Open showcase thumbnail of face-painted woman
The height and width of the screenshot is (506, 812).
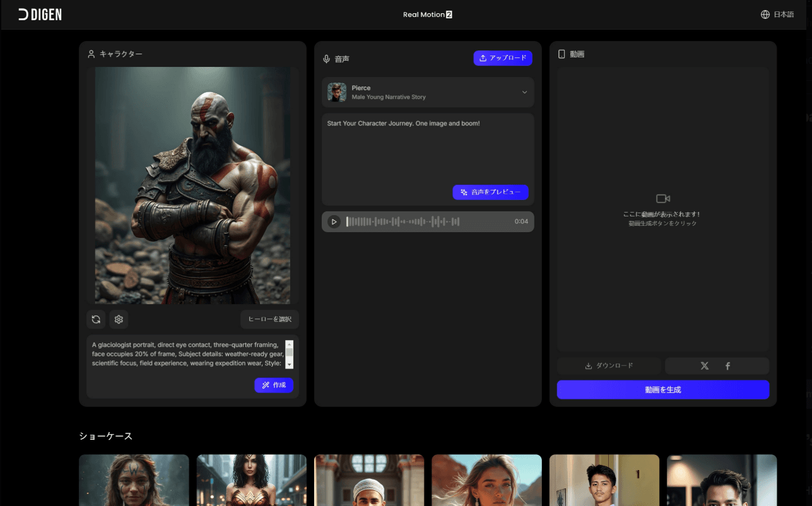click(134, 480)
